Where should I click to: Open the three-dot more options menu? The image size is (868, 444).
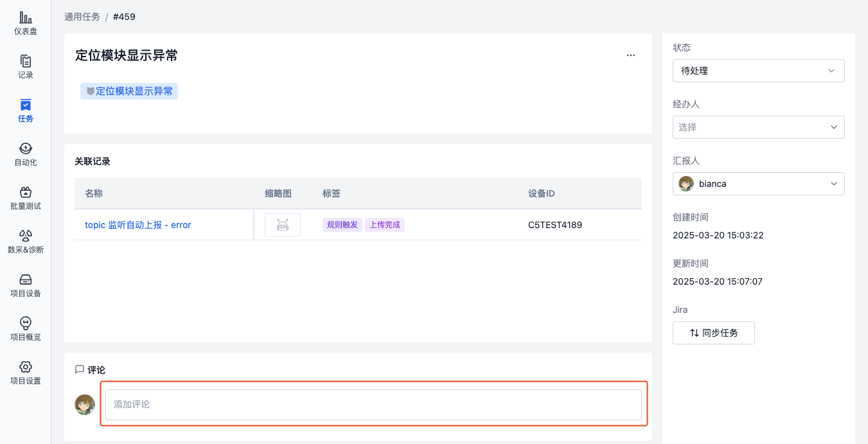631,55
